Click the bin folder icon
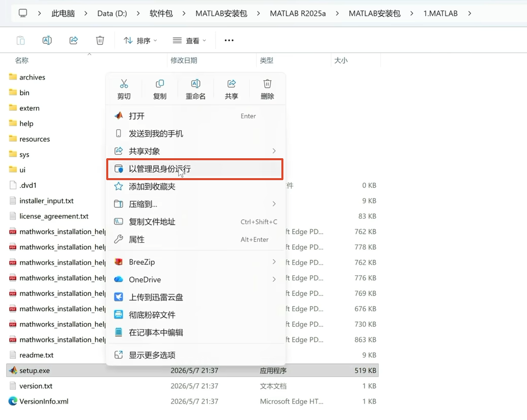The image size is (527, 420). (13, 92)
